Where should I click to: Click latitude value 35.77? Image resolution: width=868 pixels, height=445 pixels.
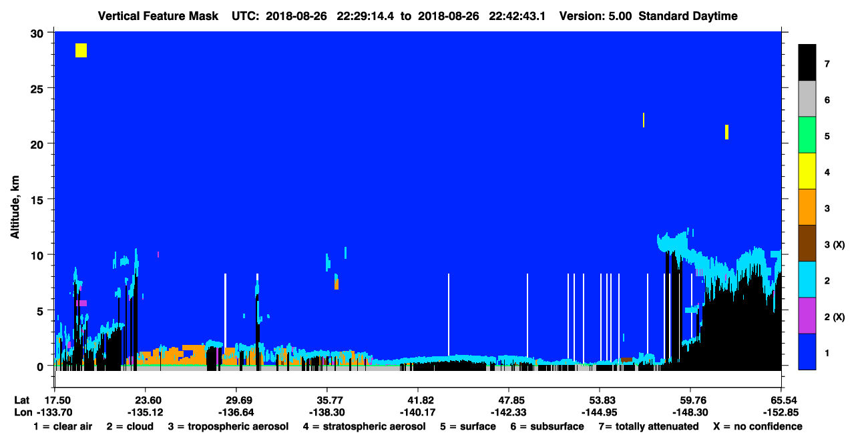pos(327,400)
